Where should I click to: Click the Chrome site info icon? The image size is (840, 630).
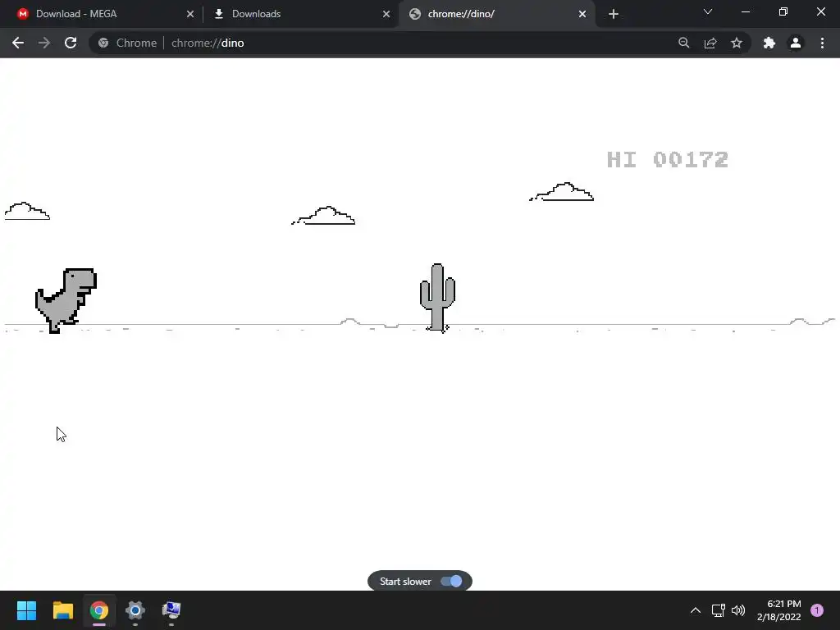[x=103, y=43]
